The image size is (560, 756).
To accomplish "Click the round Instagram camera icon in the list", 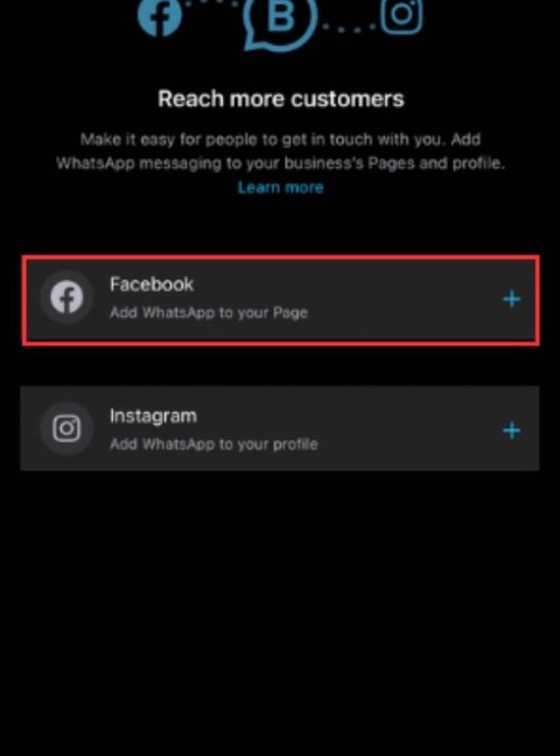I will click(x=67, y=428).
